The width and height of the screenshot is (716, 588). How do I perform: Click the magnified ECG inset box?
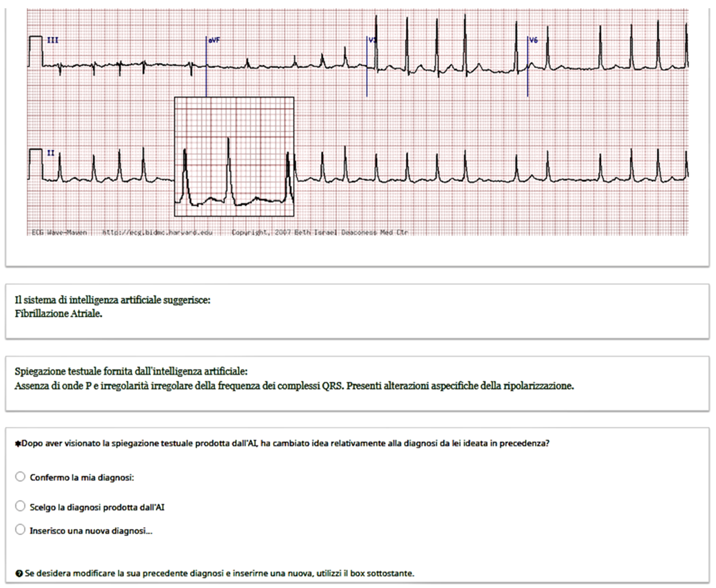234,156
